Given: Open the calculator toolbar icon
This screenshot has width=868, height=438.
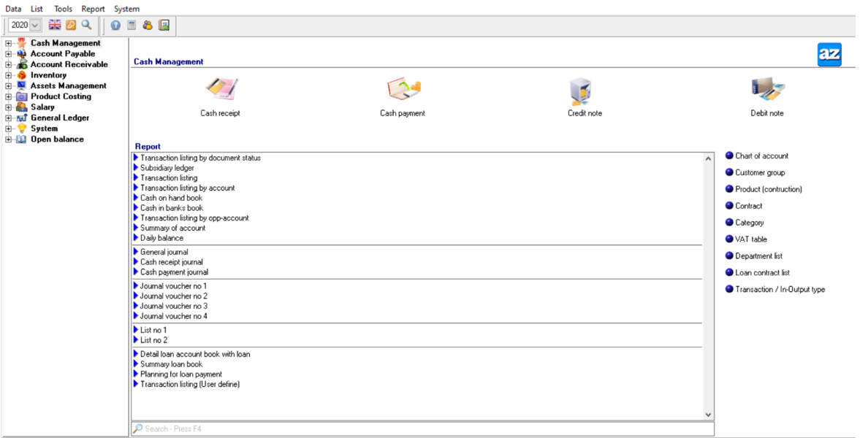Looking at the screenshot, I should (x=132, y=25).
